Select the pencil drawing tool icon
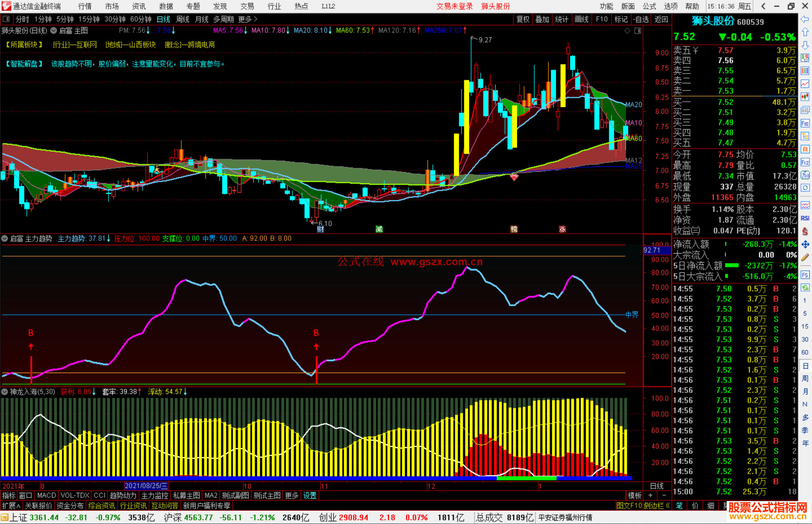Viewport: 812px width, 524px height. click(805, 258)
